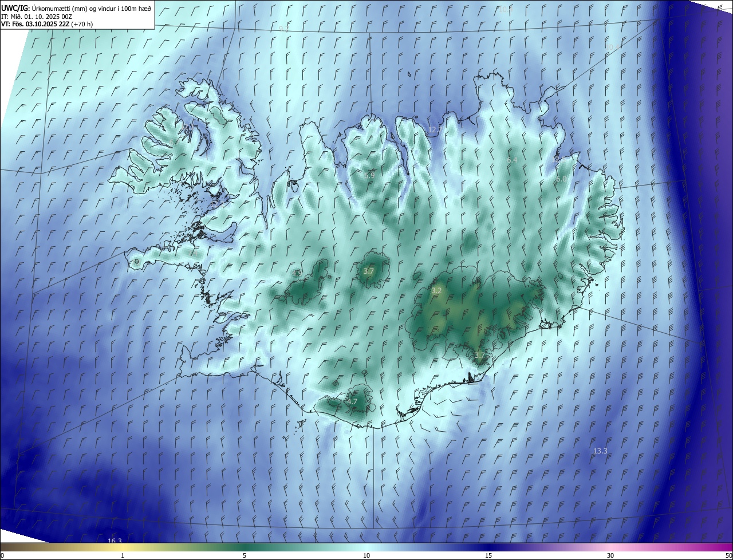Click the IT: Mið. 01. 10. 2025 00Z line

point(36,16)
